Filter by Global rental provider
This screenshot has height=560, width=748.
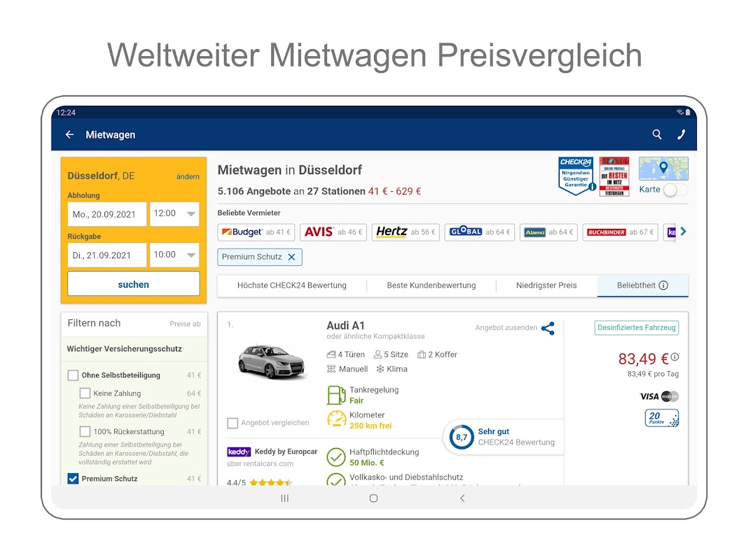tap(480, 232)
